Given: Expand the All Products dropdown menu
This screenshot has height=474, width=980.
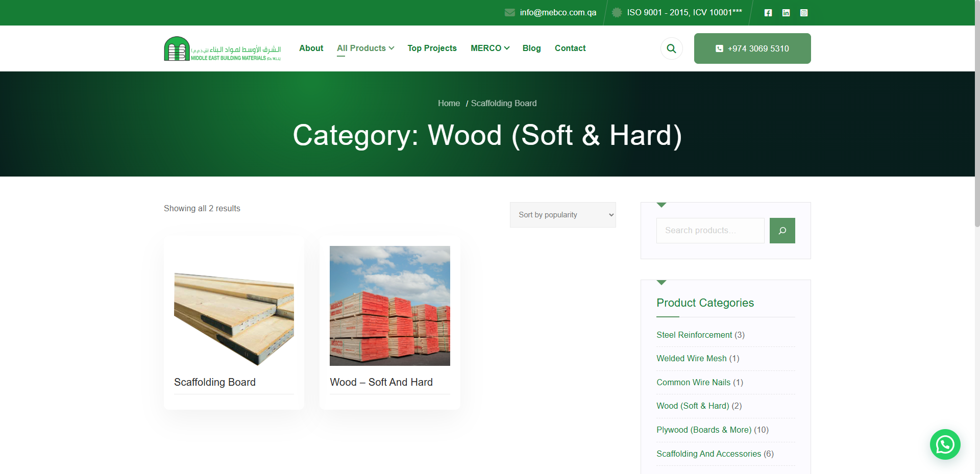Looking at the screenshot, I should click(x=365, y=48).
